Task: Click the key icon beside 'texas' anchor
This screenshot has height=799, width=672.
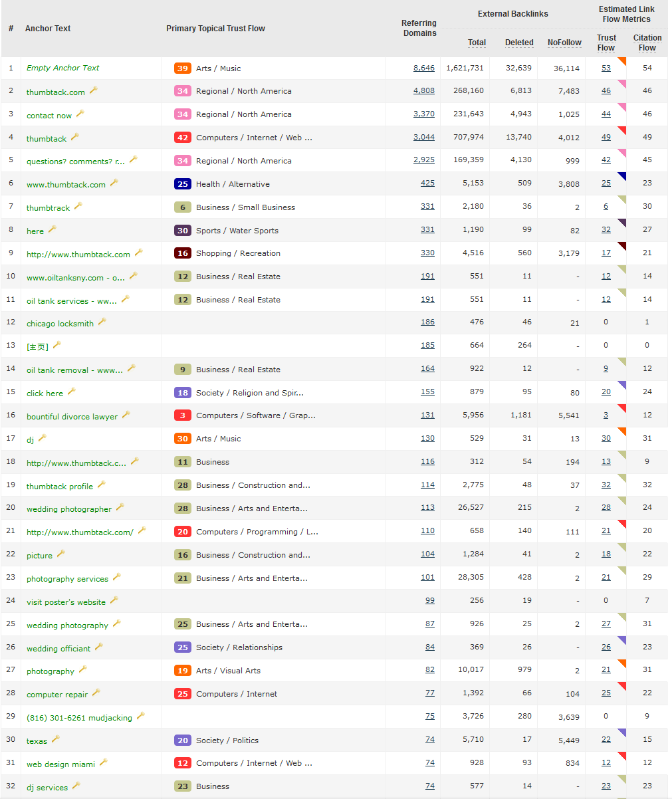Action: [56, 739]
